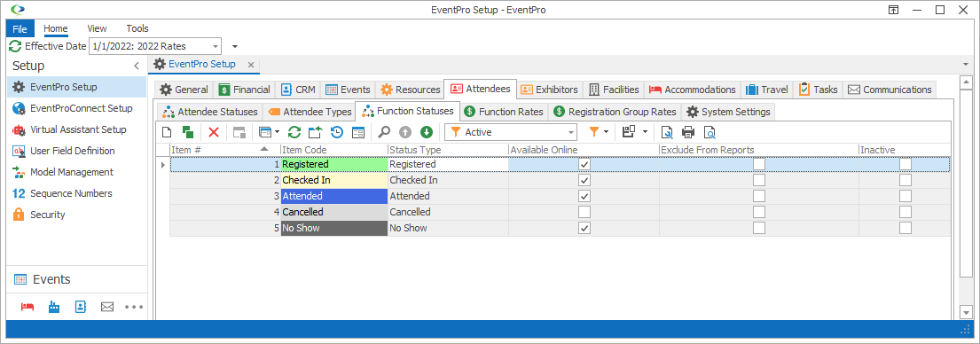Move the item up with gray arrow
980x344 pixels.
pyautogui.click(x=405, y=132)
